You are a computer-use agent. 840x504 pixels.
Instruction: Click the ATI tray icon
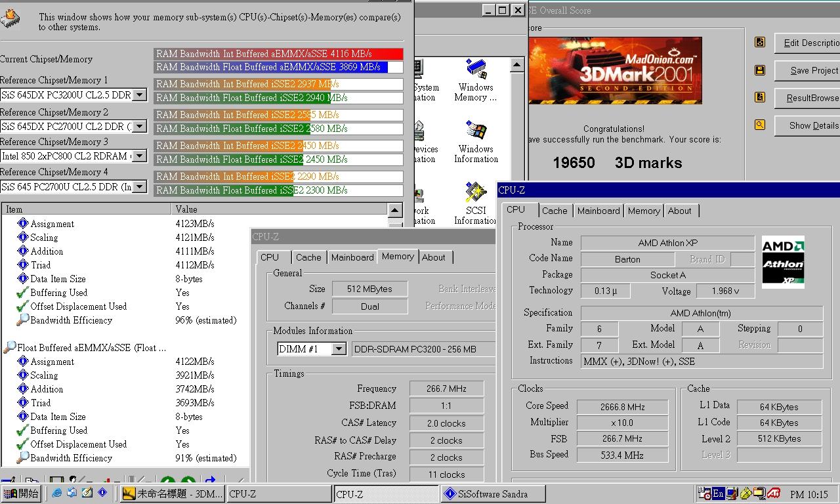tap(774, 493)
